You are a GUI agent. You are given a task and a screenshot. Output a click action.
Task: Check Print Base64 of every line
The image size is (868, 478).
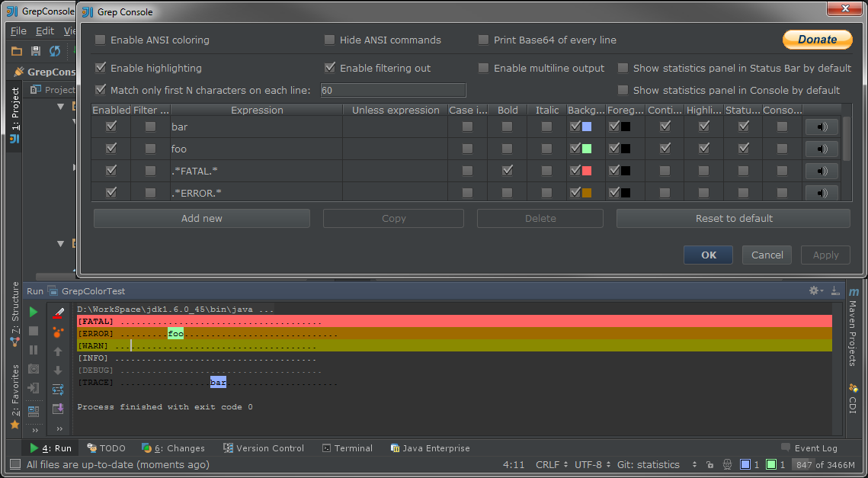point(483,40)
